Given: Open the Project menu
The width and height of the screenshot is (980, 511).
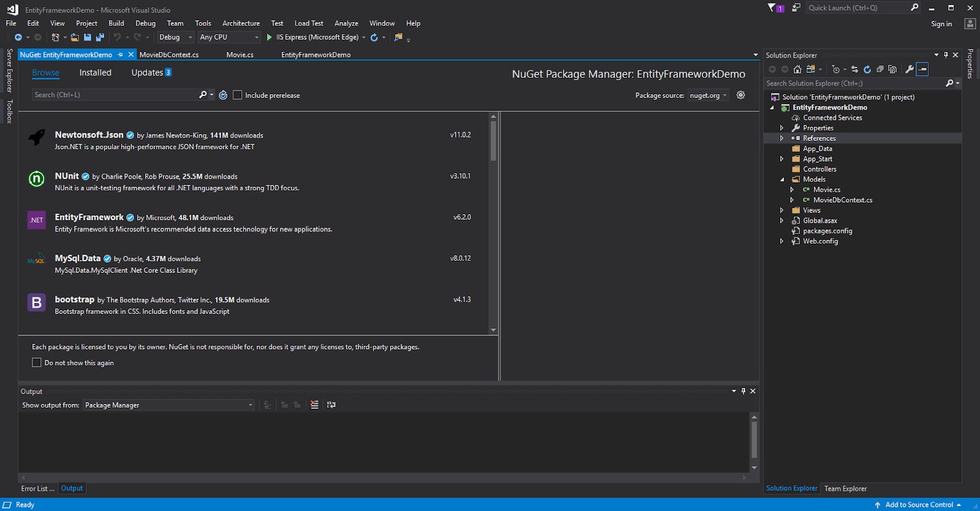Looking at the screenshot, I should [x=86, y=23].
